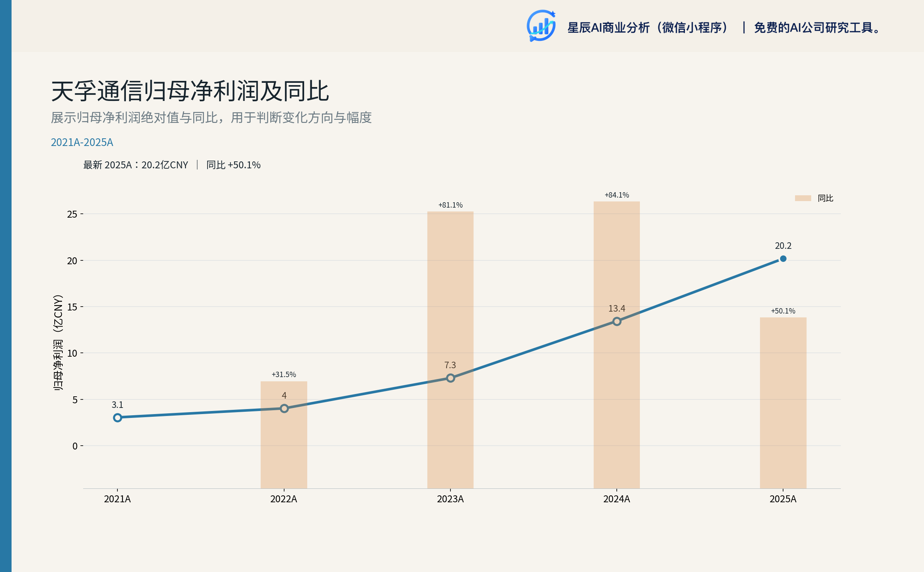
Task: Click the 2025A year-over-year bar
Action: tap(783, 403)
